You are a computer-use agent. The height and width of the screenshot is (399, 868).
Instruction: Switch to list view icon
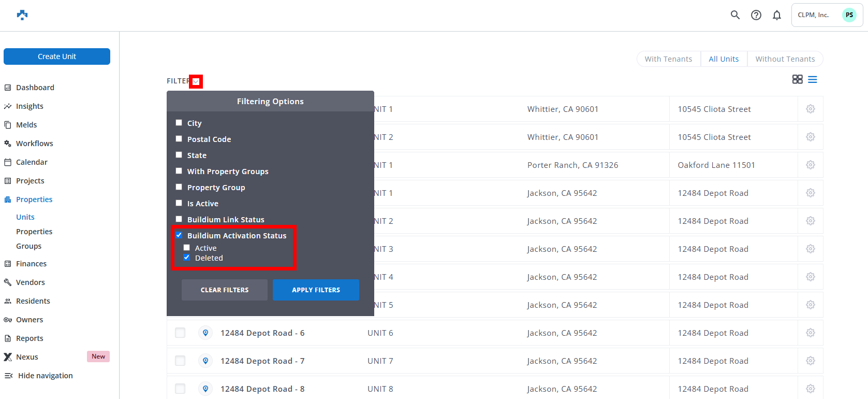pos(813,79)
